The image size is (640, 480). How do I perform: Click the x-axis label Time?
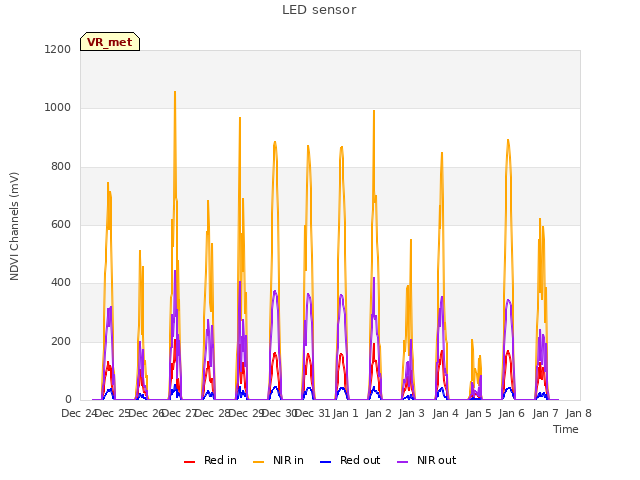pos(566,429)
